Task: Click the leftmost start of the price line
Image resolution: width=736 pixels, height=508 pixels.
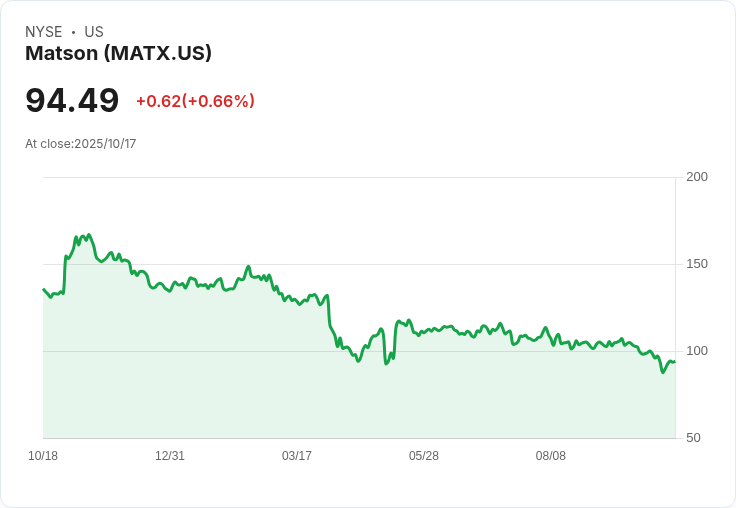Action: pos(43,289)
